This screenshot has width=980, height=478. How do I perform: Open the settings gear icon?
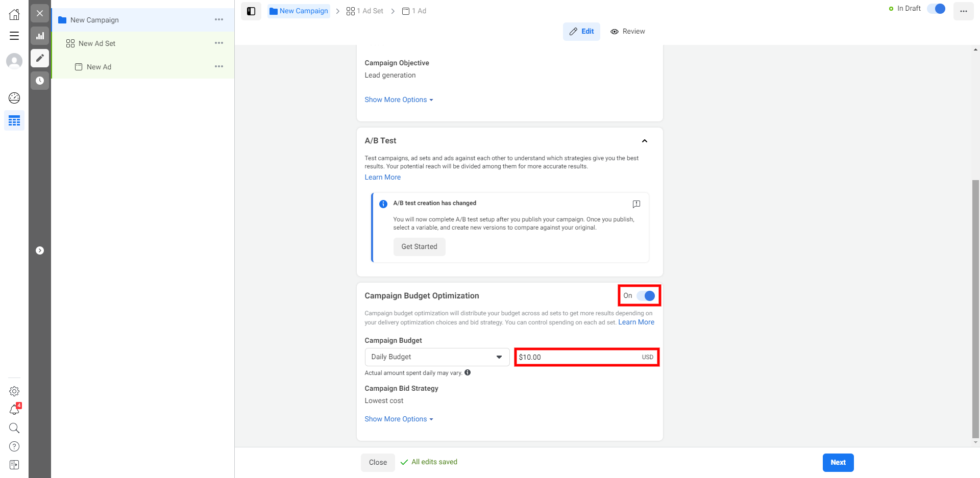(14, 391)
